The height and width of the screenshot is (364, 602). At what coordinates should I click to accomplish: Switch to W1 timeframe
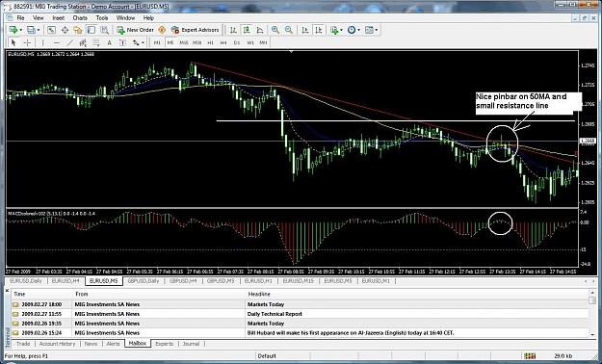click(250, 42)
